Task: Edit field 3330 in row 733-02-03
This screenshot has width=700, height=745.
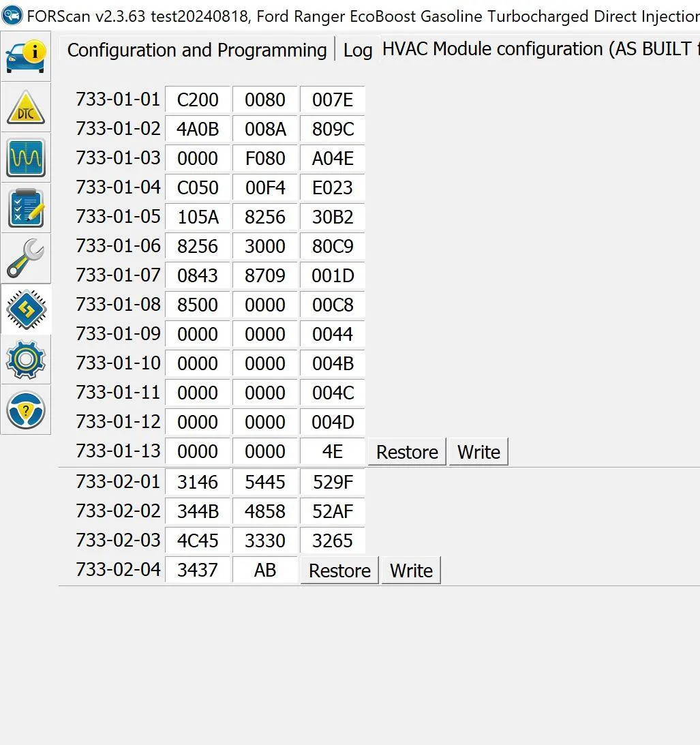Action: 265,541
